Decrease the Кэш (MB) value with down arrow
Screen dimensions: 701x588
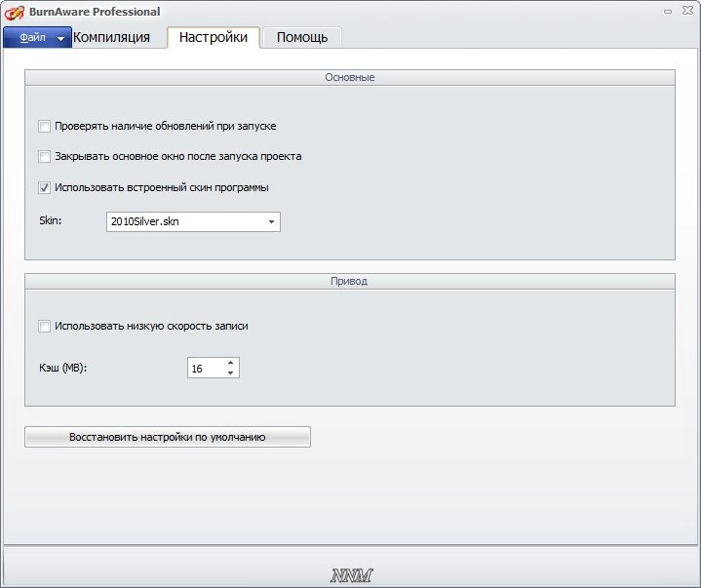pos(230,372)
